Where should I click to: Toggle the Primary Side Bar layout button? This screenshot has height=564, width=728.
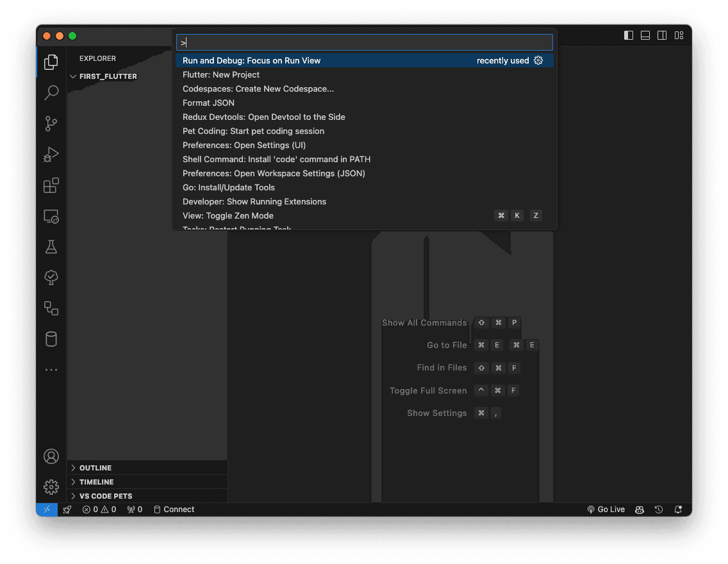coord(629,35)
